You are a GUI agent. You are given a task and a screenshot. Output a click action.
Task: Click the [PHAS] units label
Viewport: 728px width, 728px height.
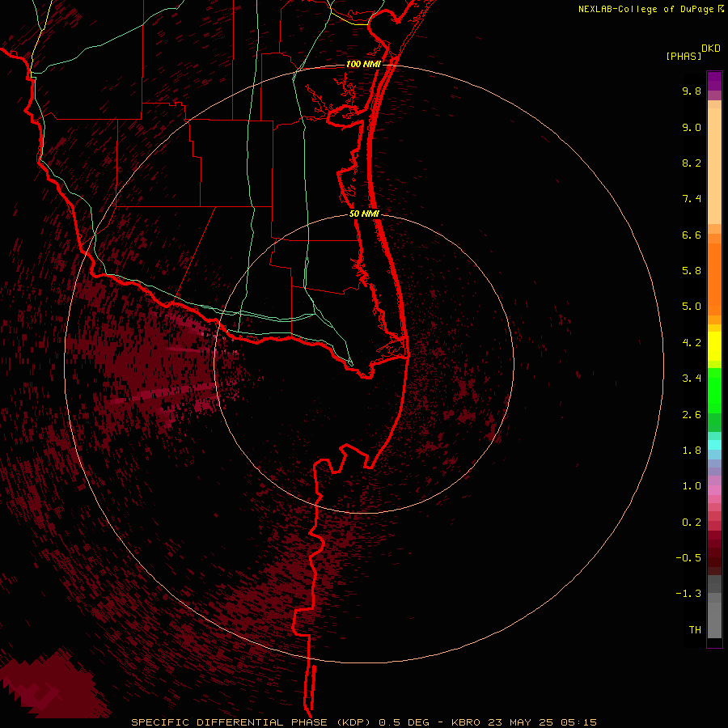pyautogui.click(x=684, y=56)
